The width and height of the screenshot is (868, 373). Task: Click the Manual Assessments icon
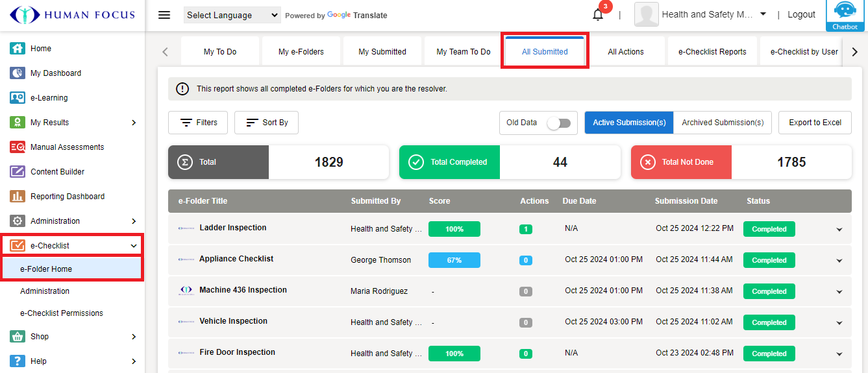point(18,147)
